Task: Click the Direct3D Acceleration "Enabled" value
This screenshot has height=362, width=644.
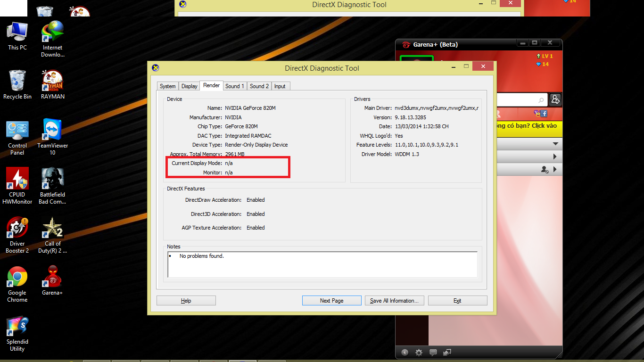Action: [x=256, y=214]
